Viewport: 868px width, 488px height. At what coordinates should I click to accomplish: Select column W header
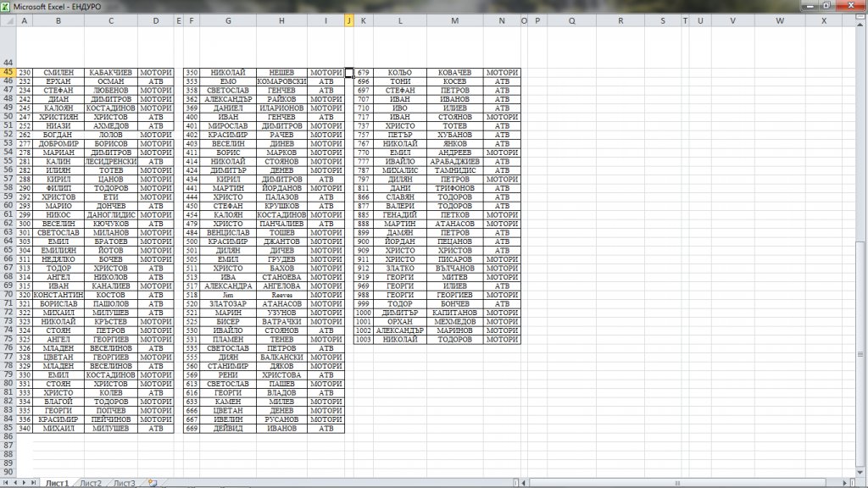[x=780, y=20]
